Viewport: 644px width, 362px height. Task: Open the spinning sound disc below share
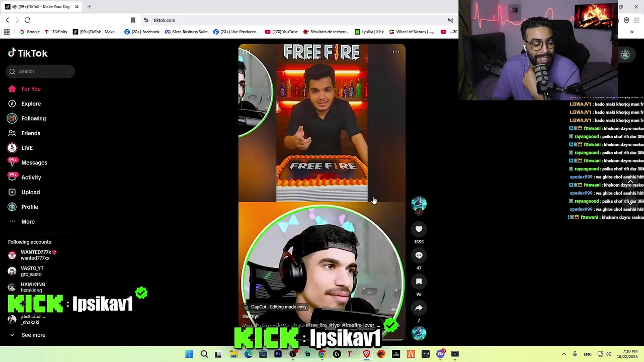click(x=419, y=333)
